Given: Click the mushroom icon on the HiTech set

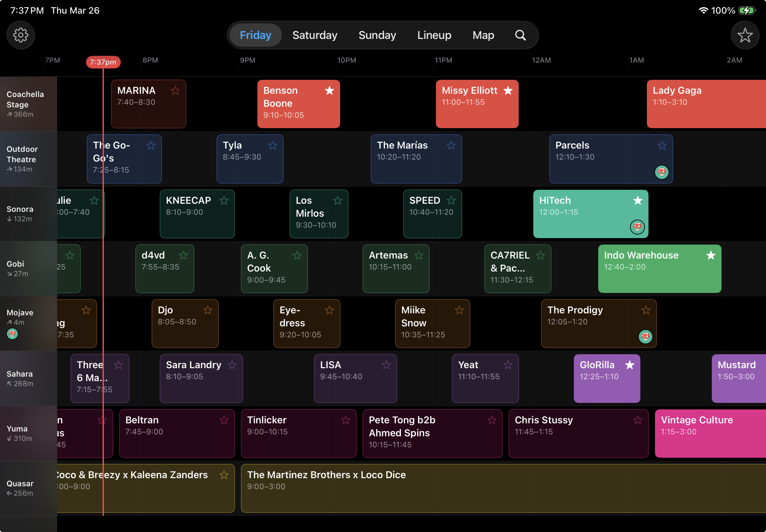Looking at the screenshot, I should click(x=637, y=227).
